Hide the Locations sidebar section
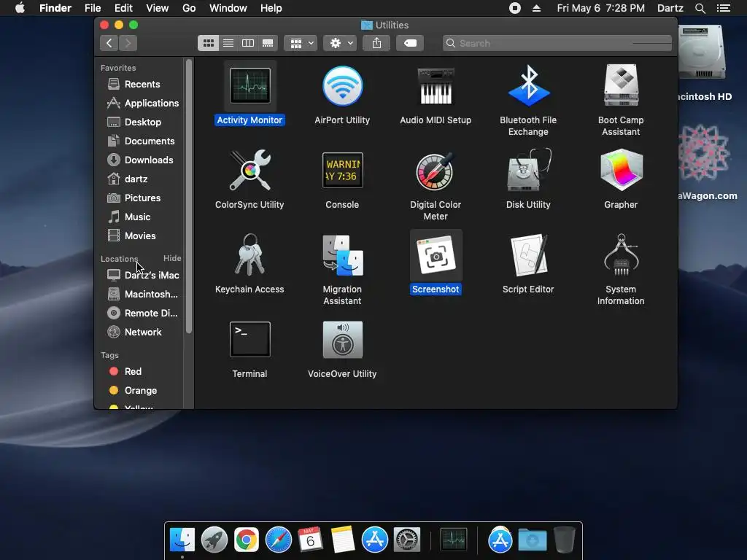This screenshot has height=560, width=747. (x=172, y=258)
